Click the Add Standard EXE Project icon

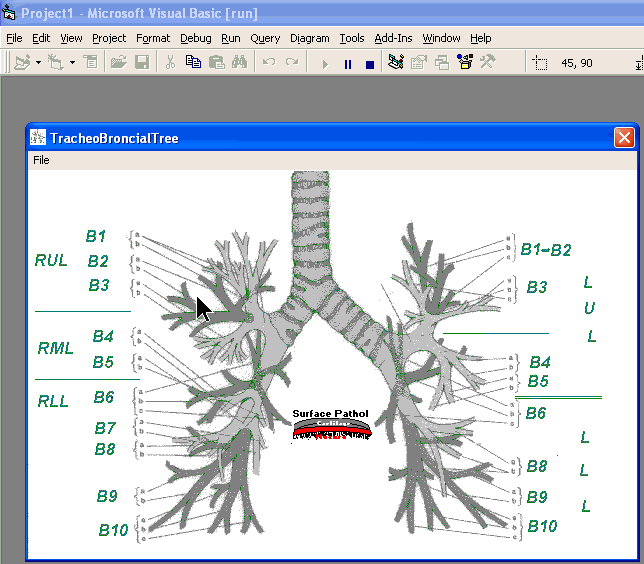(22, 63)
